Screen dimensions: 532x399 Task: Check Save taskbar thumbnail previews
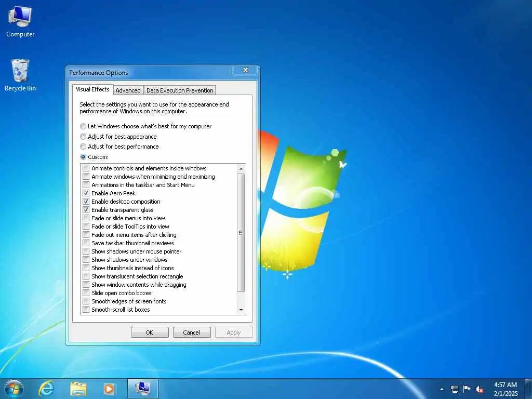(x=86, y=243)
